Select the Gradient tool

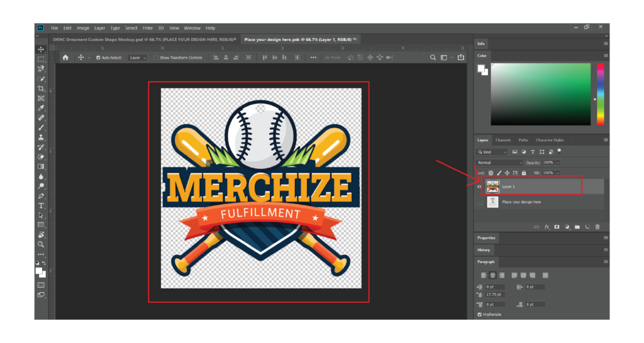(41, 166)
